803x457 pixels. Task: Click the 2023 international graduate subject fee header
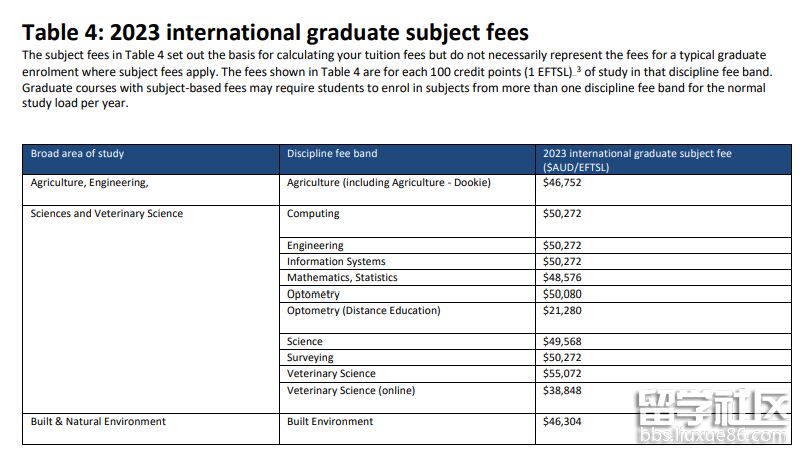(636, 160)
